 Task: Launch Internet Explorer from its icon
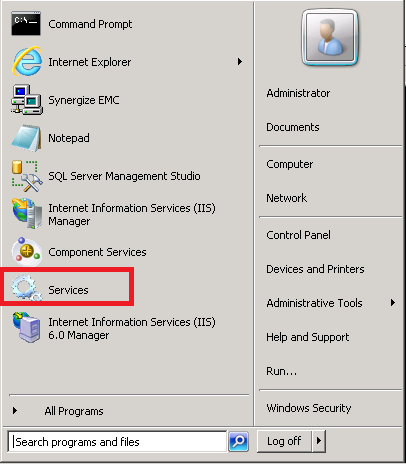tap(27, 61)
